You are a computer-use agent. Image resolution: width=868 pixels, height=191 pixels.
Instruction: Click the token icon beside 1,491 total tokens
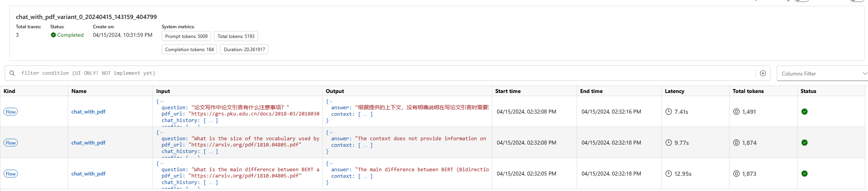(x=736, y=112)
